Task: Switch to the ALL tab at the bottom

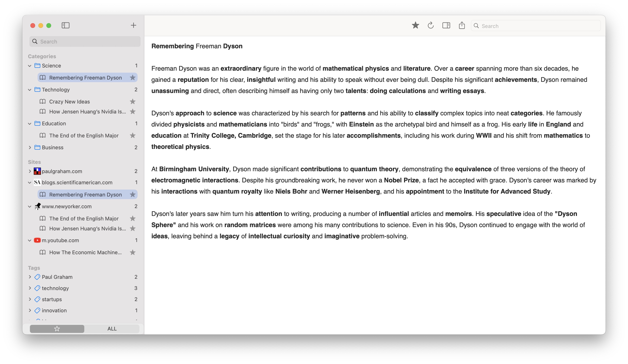Action: [x=112, y=329]
